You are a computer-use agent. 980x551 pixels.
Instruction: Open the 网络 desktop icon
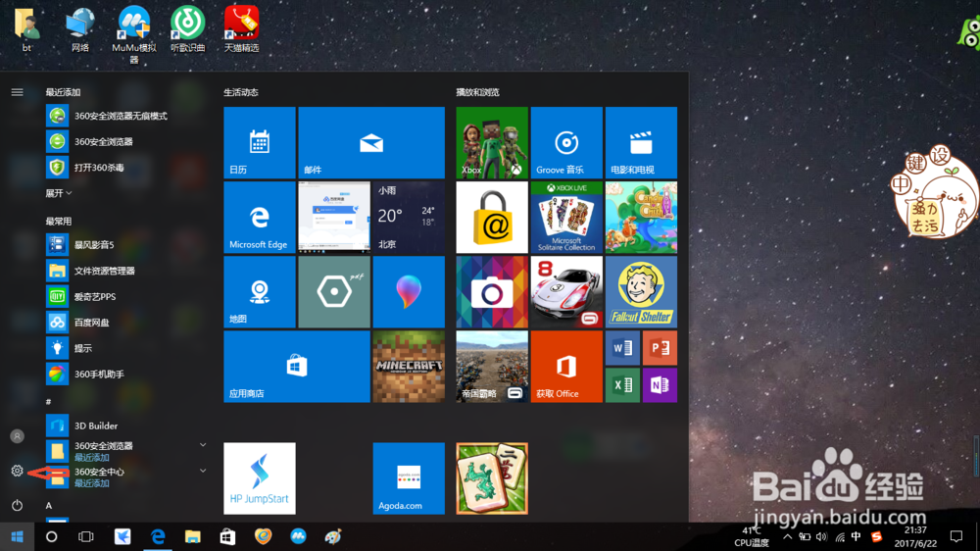pos(80,28)
